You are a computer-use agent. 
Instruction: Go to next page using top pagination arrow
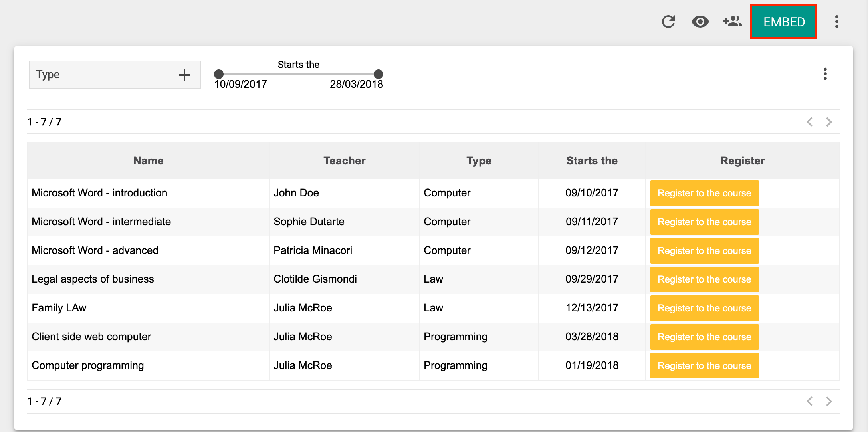click(829, 122)
